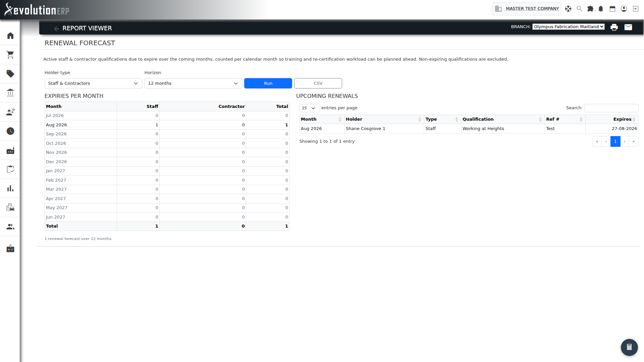Sort upcoming renewals by Month column

point(322,119)
